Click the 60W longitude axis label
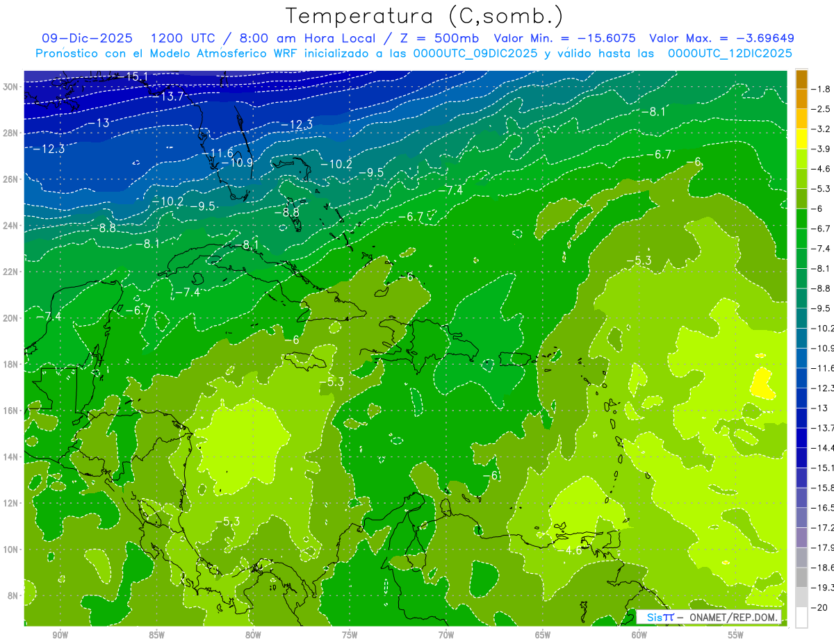Screen dimensions: 834x644 (639, 635)
